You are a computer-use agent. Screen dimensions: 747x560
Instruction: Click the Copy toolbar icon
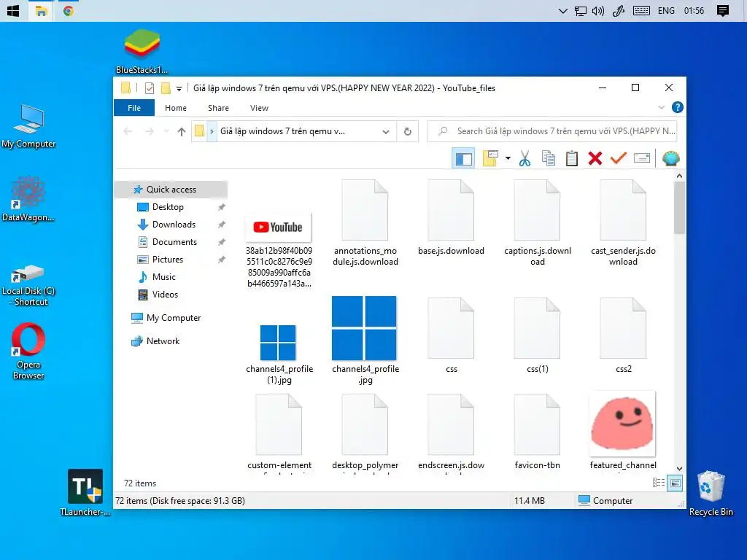[549, 158]
